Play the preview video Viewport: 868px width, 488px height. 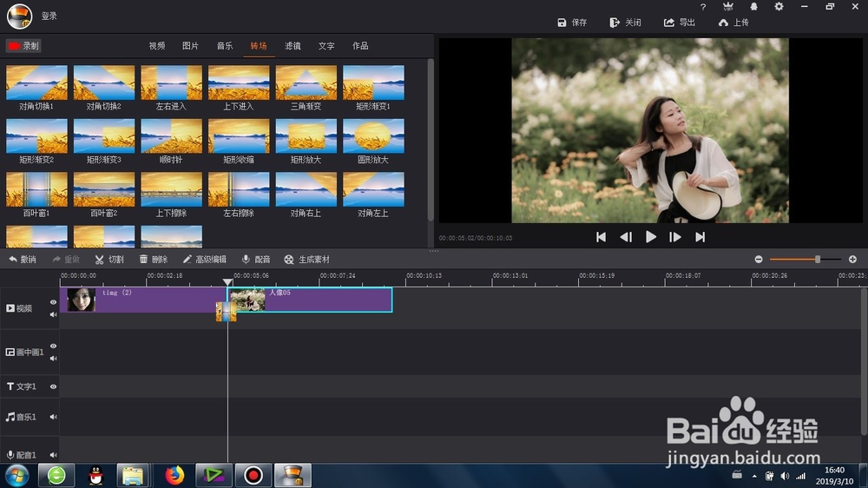click(651, 237)
